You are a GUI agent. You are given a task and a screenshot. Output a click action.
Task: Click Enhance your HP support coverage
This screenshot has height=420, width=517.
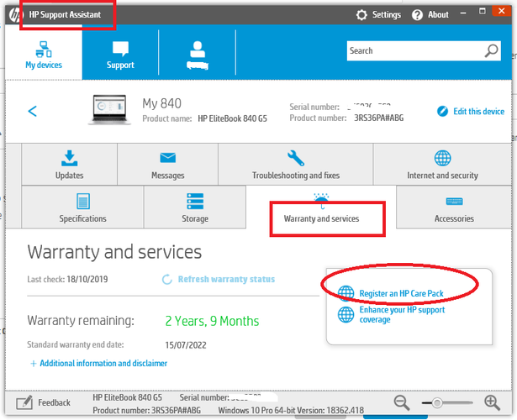pyautogui.click(x=402, y=315)
